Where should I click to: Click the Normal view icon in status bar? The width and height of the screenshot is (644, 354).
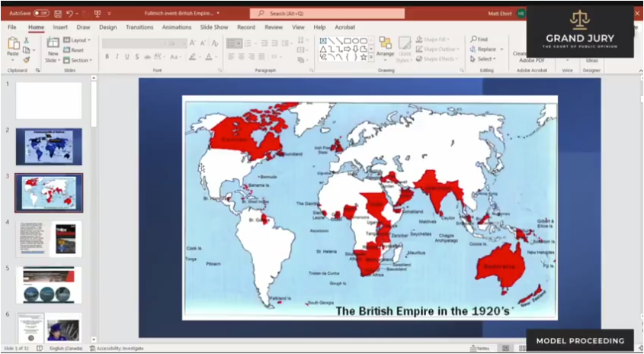point(505,348)
